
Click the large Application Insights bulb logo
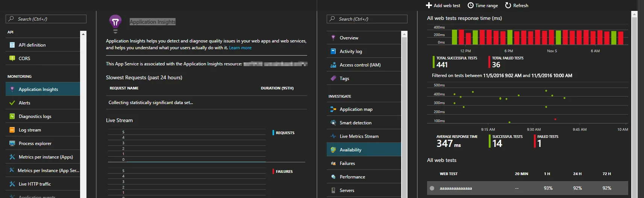(x=115, y=24)
